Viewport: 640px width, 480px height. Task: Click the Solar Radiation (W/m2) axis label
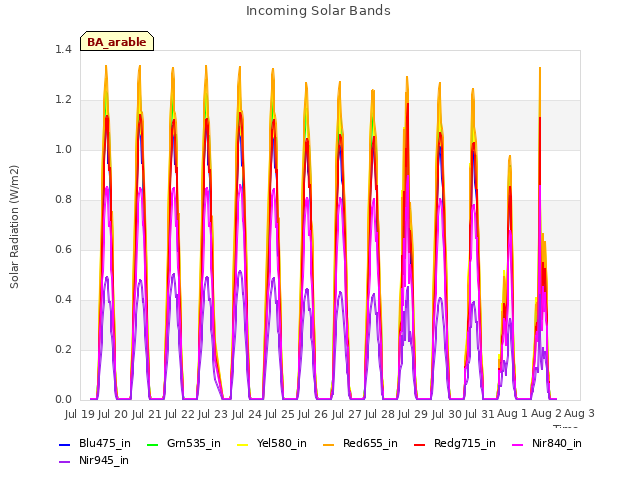tap(14, 227)
